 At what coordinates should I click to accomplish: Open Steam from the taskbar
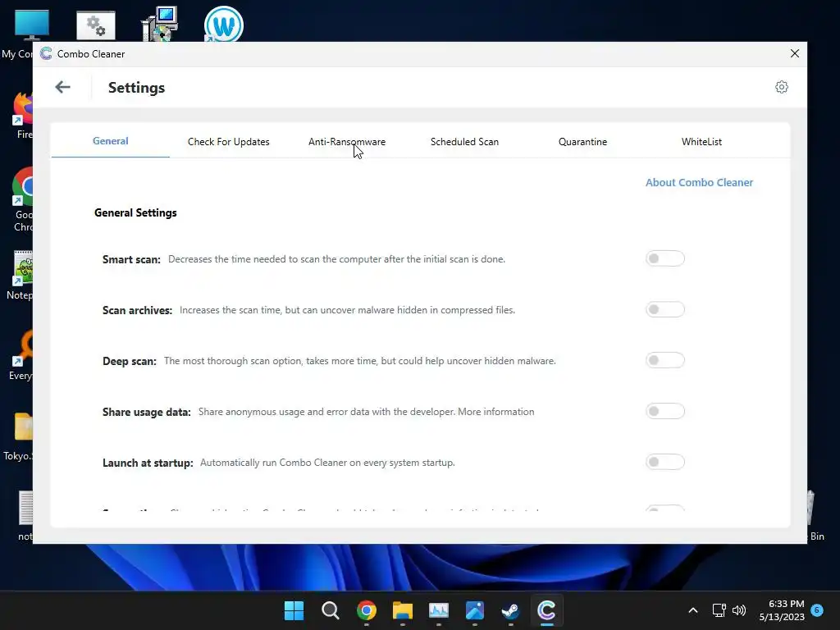(510, 610)
